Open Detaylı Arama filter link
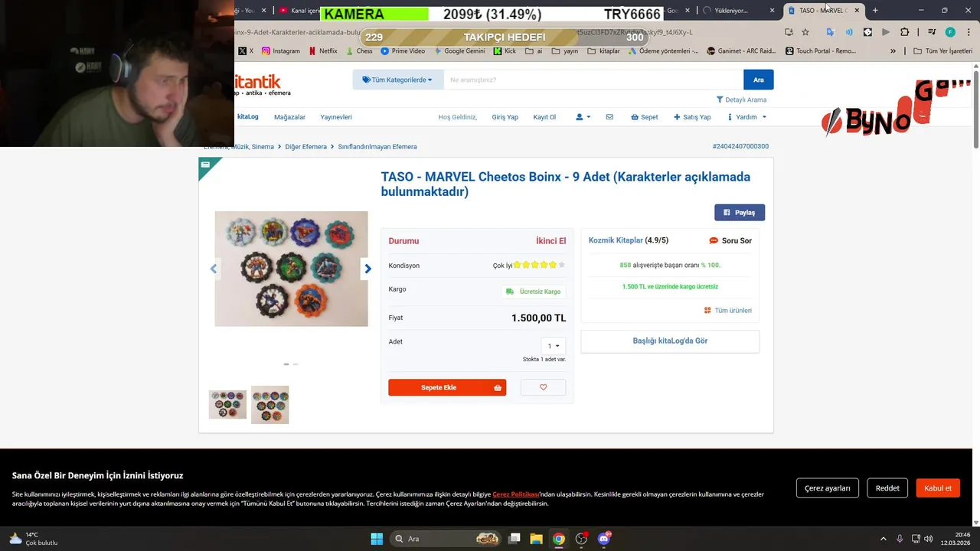980x551 pixels. click(x=741, y=99)
